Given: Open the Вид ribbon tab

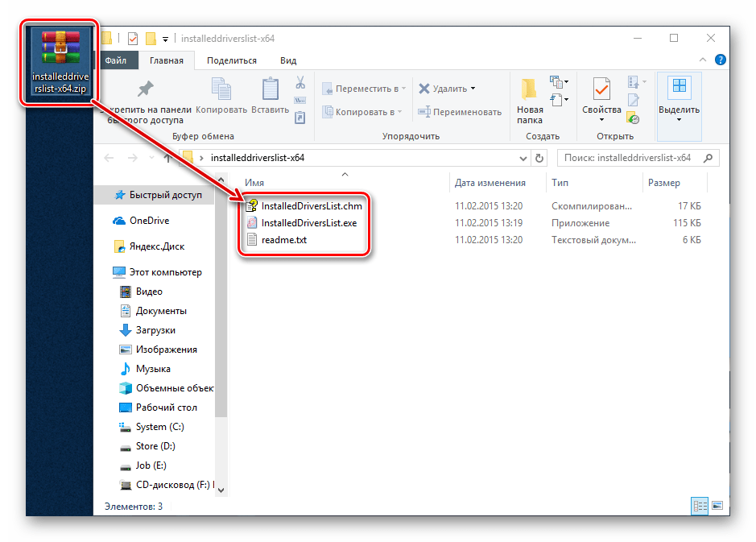Looking at the screenshot, I should (288, 60).
